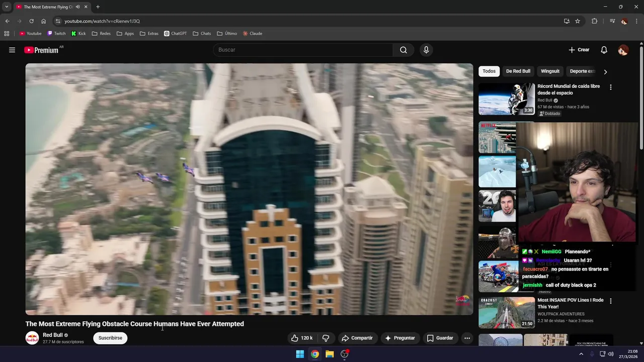Click the address bar URL
Screen dimensions: 644x362
tap(102, 21)
